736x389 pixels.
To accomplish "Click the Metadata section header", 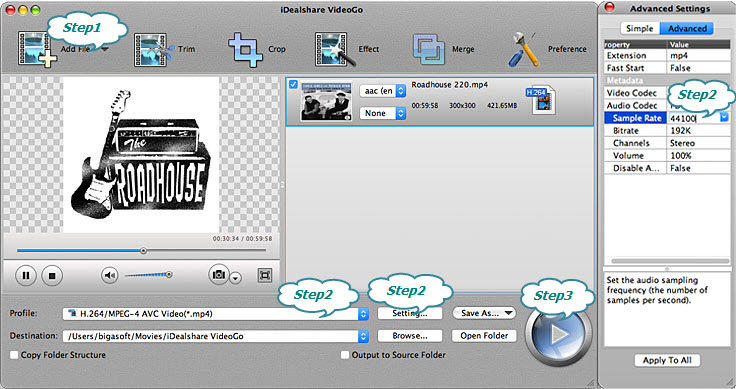I will [667, 81].
